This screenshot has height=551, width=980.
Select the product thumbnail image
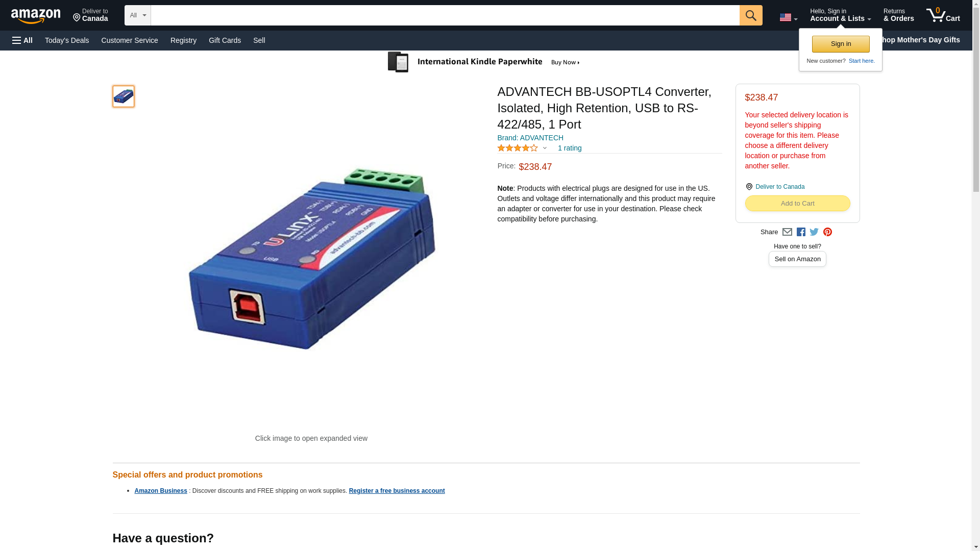[x=124, y=96]
